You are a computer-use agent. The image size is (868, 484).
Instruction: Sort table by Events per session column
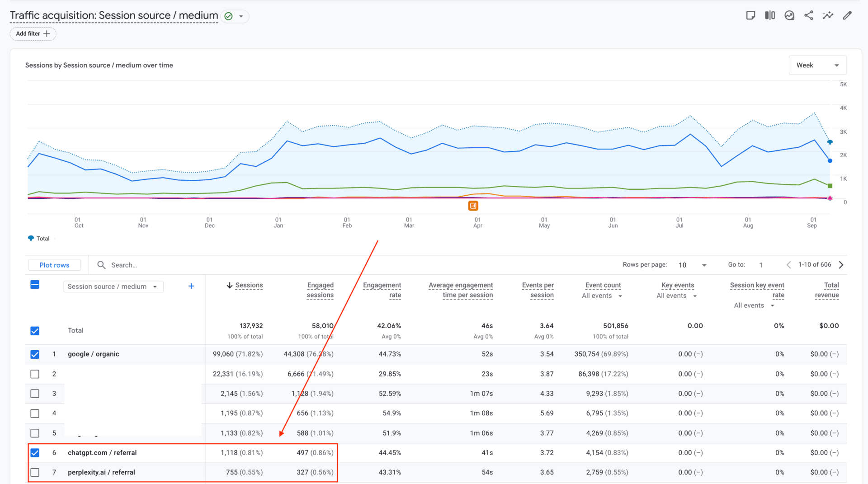(538, 290)
